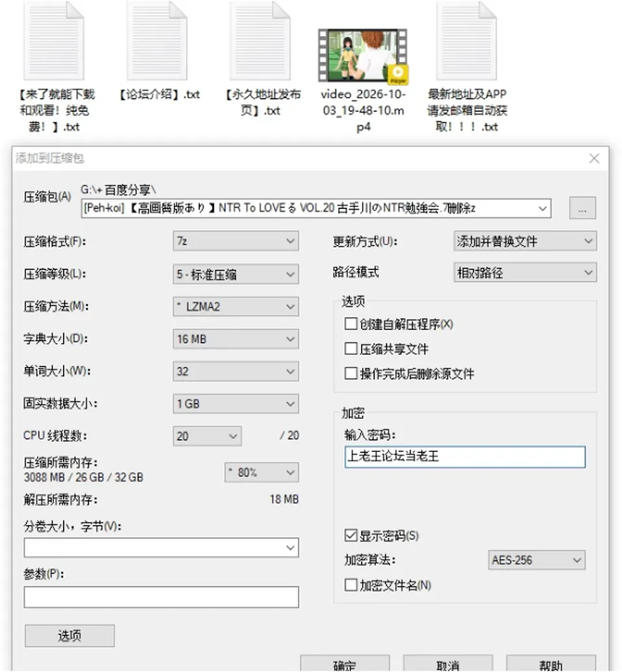The image size is (622, 672).
Task: Select the video_2026-10-03 mp4 thumbnail
Action: [x=363, y=56]
